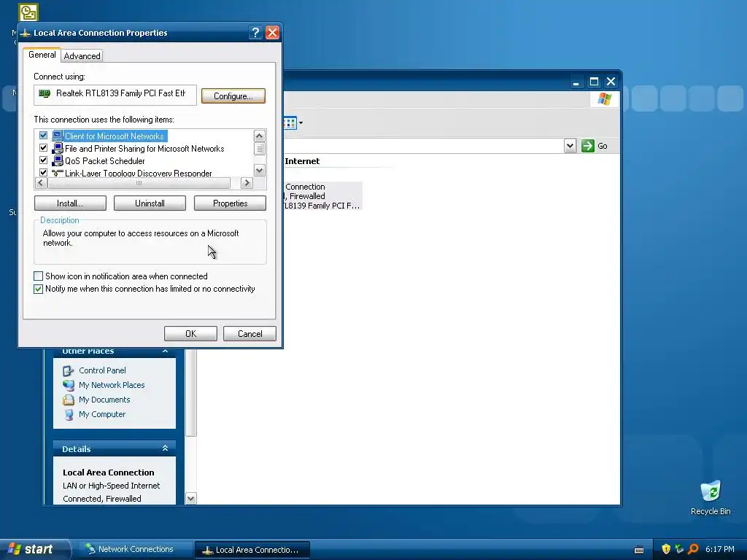Cancel the connection properties dialog
747x560 pixels.
tap(249, 334)
